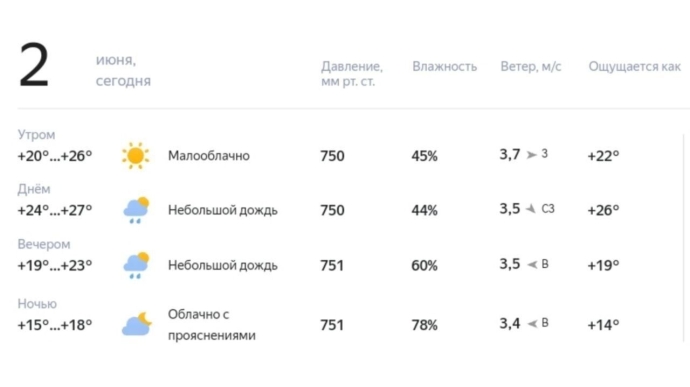
Task: Select the Влажность column header
Action: coord(444,66)
